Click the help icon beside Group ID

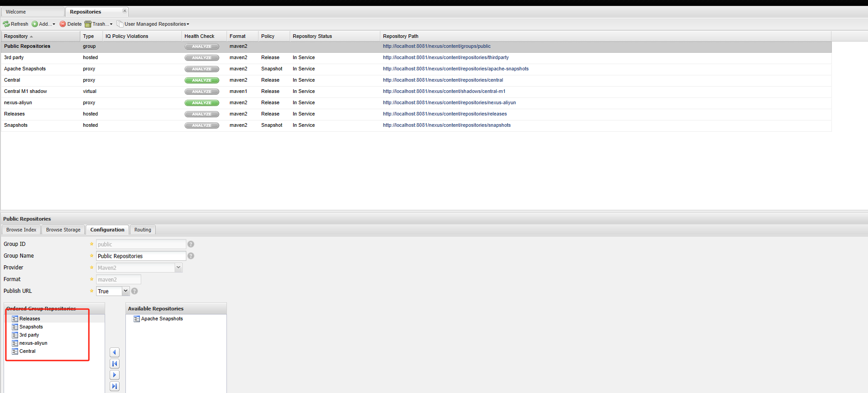pyautogui.click(x=191, y=244)
